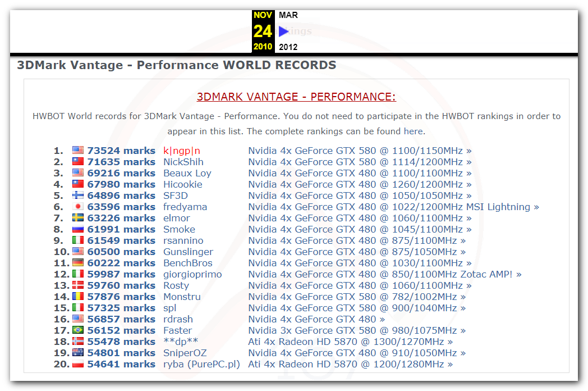Open the Nvidia 3x GeForce GTX 580 link
The image size is (588, 391).
tap(357, 330)
